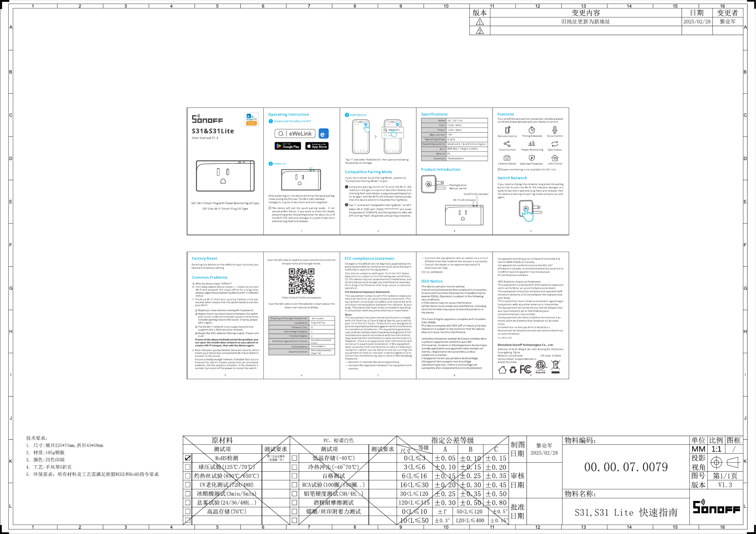Image resolution: width=756 pixels, height=534 pixels.
Task: Click the Intertek ETL certification mark
Action: [540, 366]
